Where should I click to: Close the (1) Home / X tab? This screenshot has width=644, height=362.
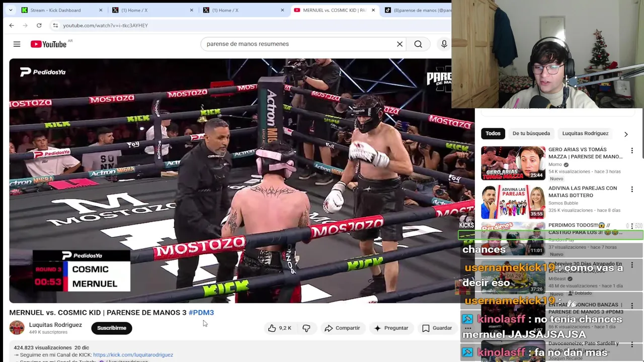(282, 10)
